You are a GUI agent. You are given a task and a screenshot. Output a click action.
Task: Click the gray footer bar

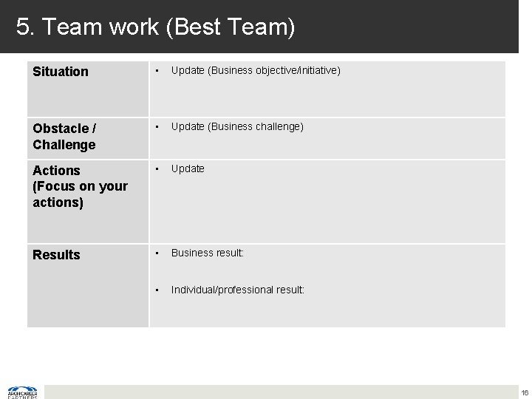[x=281, y=392]
